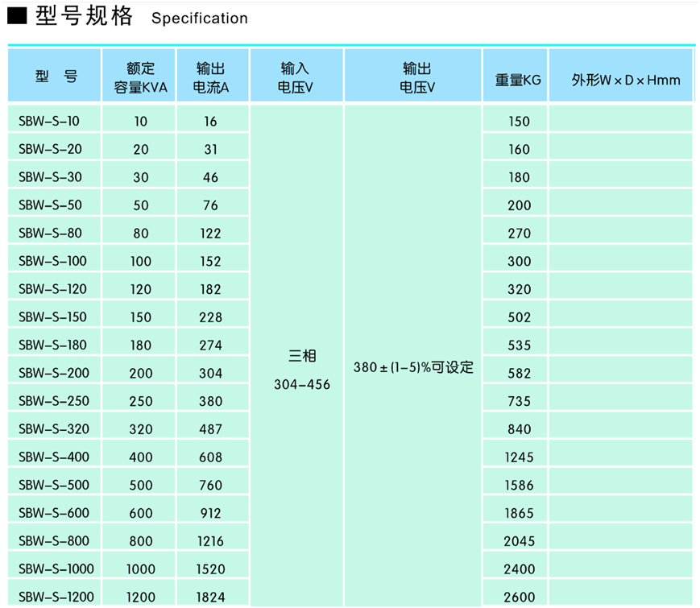Select the Specification heading text
This screenshot has width=700, height=608.
pos(198,19)
